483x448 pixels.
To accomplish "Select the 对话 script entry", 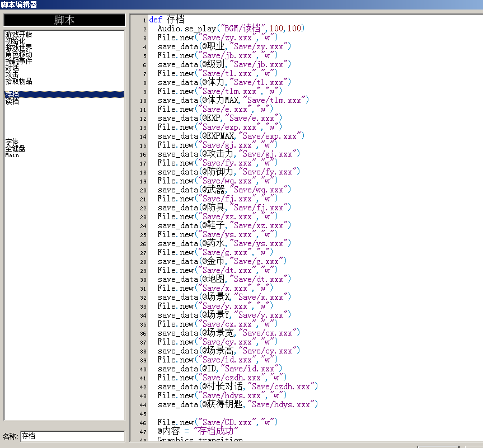I will (12, 68).
